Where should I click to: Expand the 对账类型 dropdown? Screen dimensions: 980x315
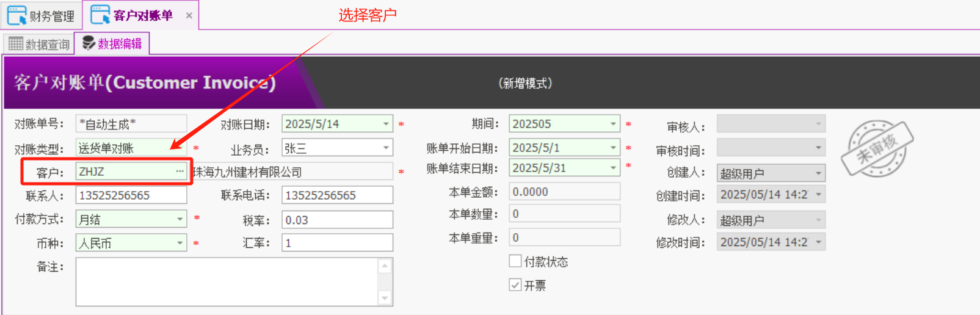tap(131, 148)
